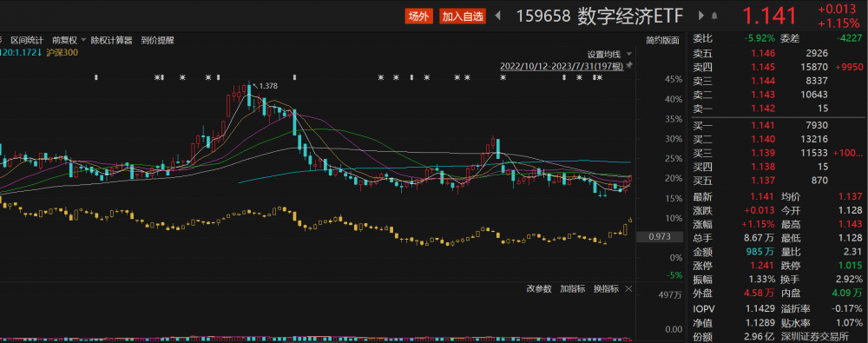Screen dimensions: 868x343
Task: Select the 卖四 row at 1.145
Action: [778, 67]
